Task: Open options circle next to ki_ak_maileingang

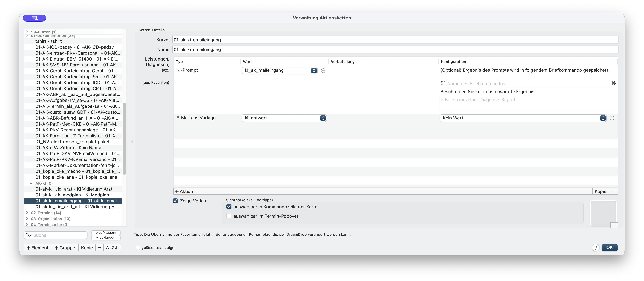Action: tap(323, 71)
